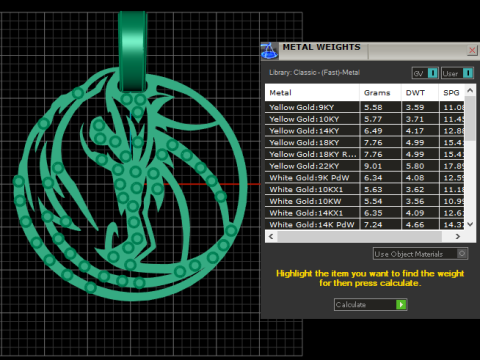Select Yellow Gold:14KY row
Viewport: 480px width, 360px height.
(x=364, y=131)
